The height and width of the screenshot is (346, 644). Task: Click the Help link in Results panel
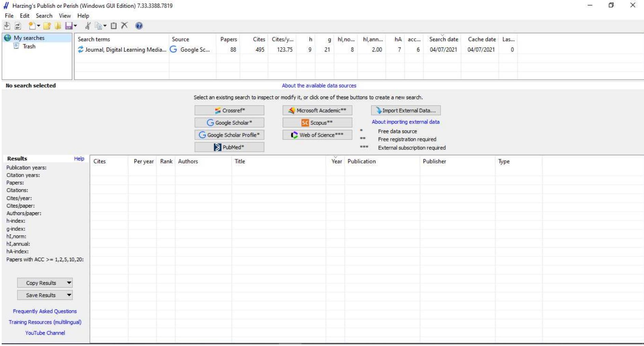point(79,159)
